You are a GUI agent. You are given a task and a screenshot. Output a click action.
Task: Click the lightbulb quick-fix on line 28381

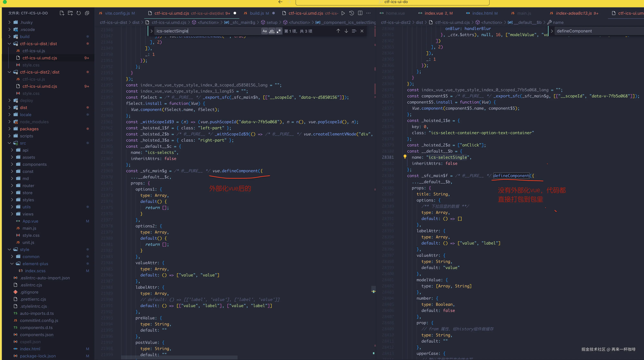pos(405,157)
